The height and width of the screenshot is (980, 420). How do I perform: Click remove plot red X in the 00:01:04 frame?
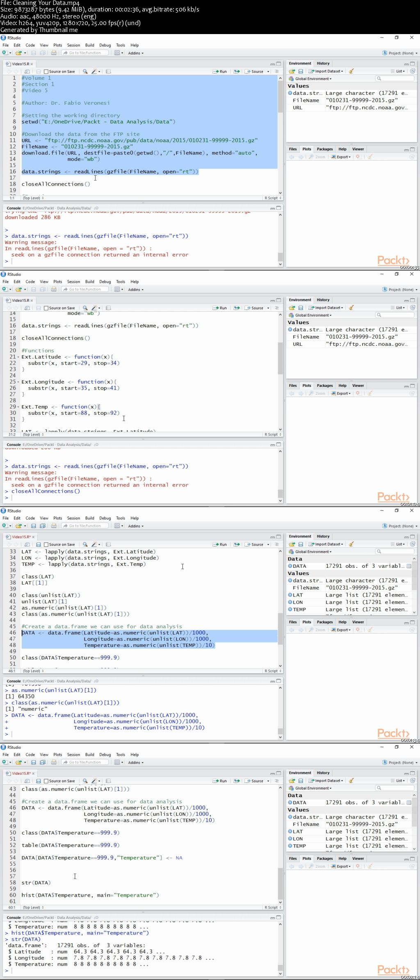358,393
